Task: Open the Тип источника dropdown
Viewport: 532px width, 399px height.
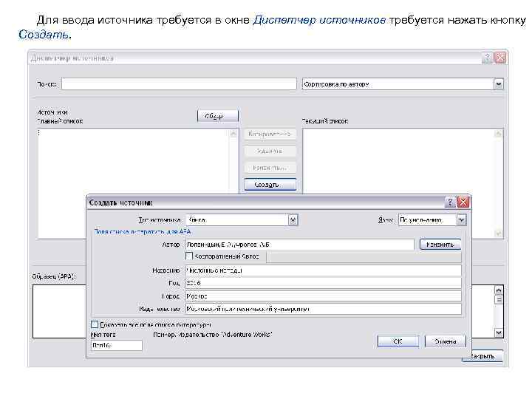Action: point(293,220)
